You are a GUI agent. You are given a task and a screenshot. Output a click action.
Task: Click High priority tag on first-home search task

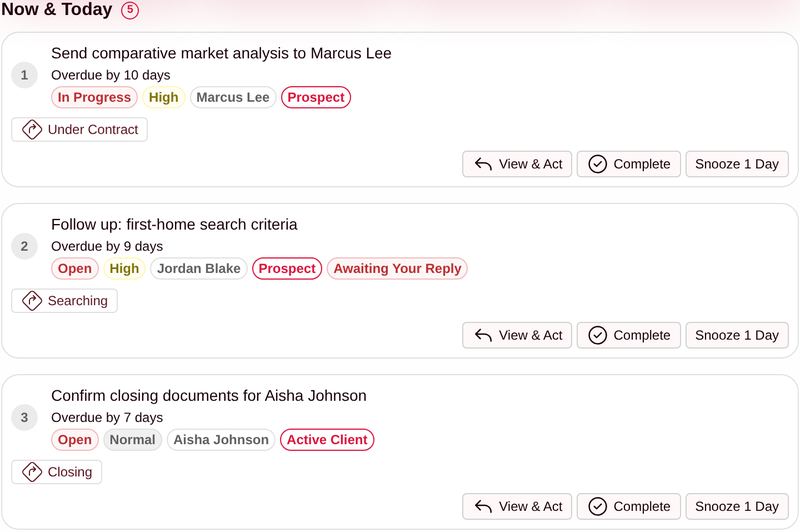(124, 269)
